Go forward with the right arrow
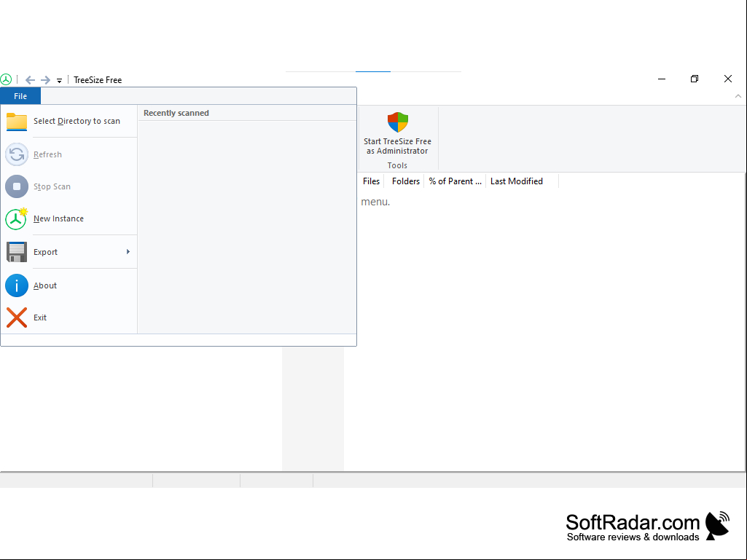The image size is (747, 560). point(45,80)
